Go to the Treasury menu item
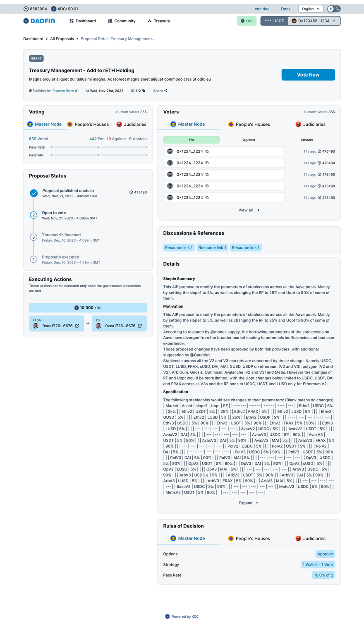The image size is (364, 626). pos(158,21)
